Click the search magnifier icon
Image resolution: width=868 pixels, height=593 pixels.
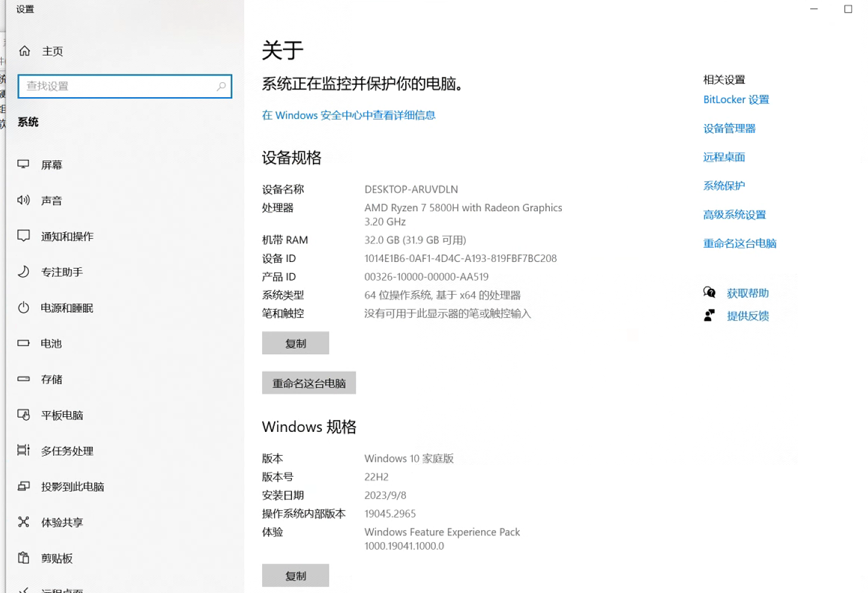221,87
